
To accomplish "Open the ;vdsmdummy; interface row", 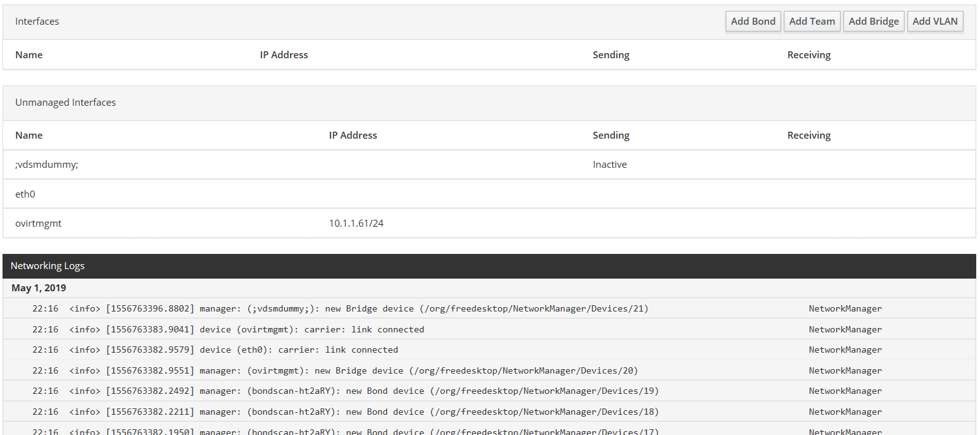I will coord(47,165).
